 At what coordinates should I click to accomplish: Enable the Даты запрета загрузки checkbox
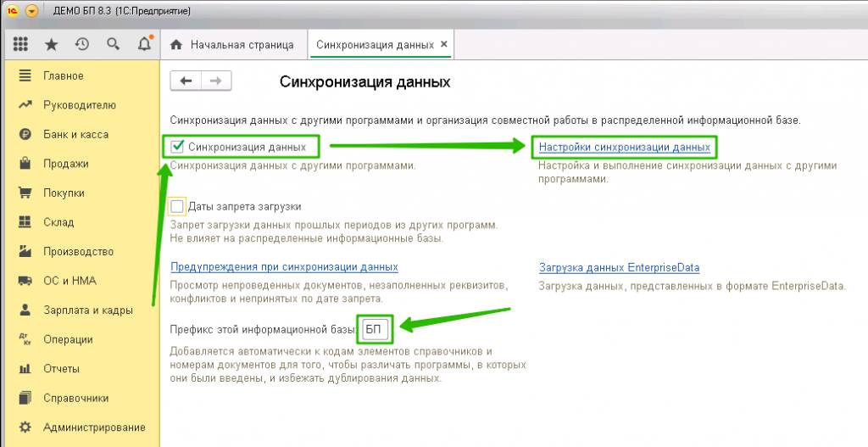tap(177, 206)
